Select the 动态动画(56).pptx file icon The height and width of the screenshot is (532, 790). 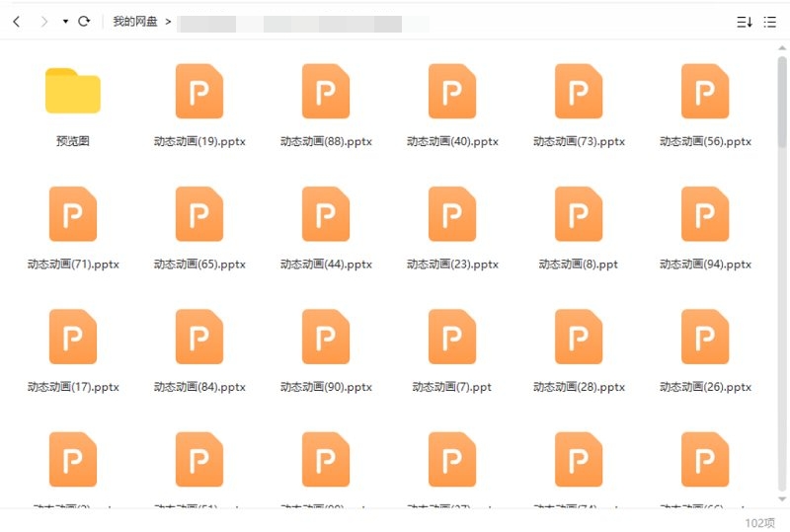pyautogui.click(x=705, y=91)
